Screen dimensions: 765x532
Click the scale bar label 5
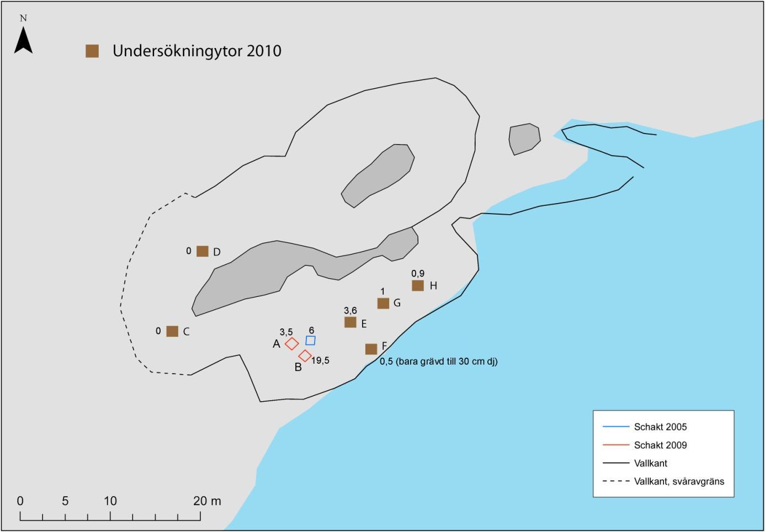(x=65, y=501)
